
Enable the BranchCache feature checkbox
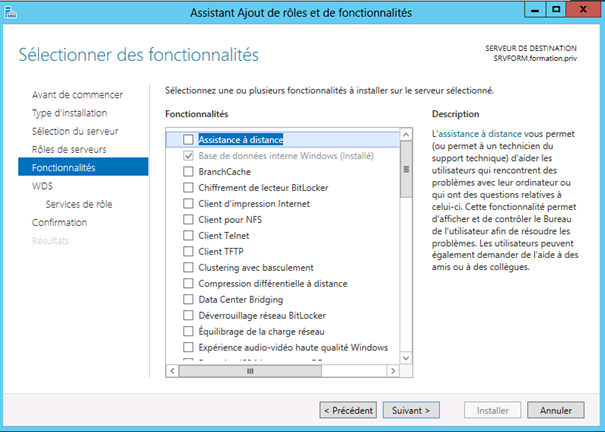point(188,172)
